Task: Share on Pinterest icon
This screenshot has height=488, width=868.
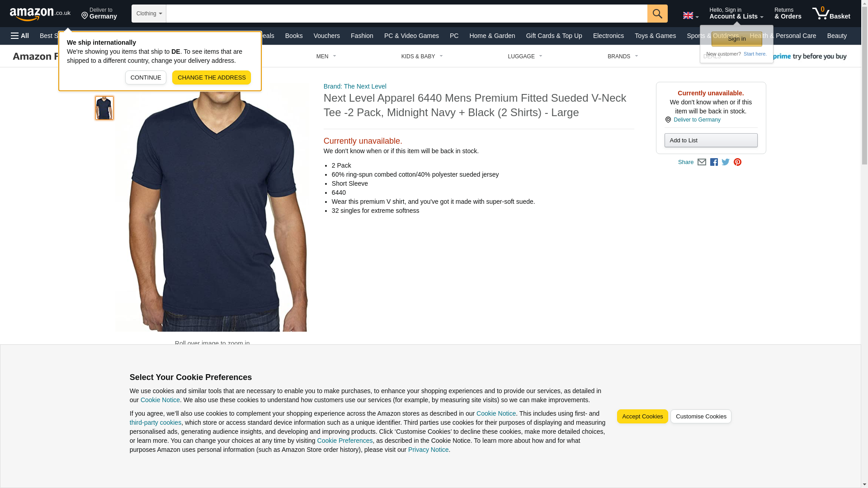Action: pyautogui.click(x=737, y=162)
